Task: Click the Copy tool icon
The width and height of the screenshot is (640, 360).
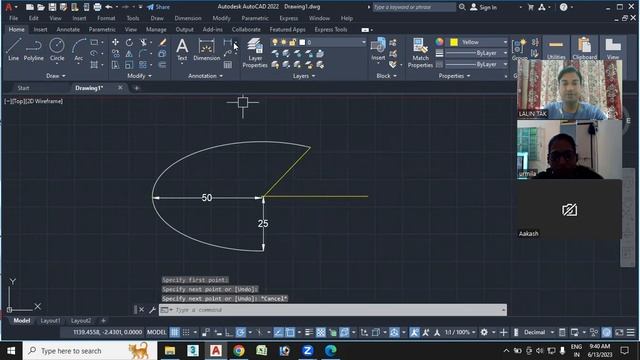Action: pyautogui.click(x=116, y=53)
